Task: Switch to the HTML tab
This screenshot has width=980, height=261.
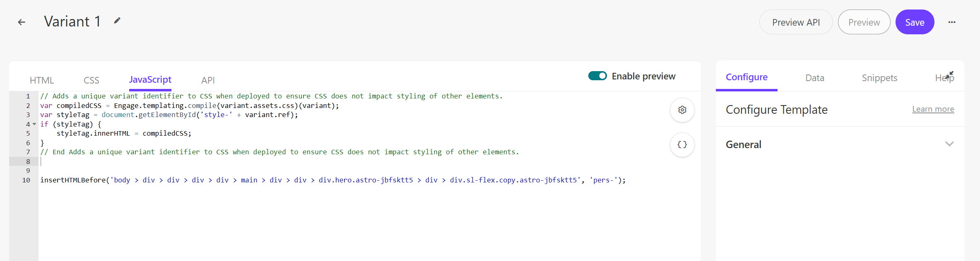Action: (42, 80)
